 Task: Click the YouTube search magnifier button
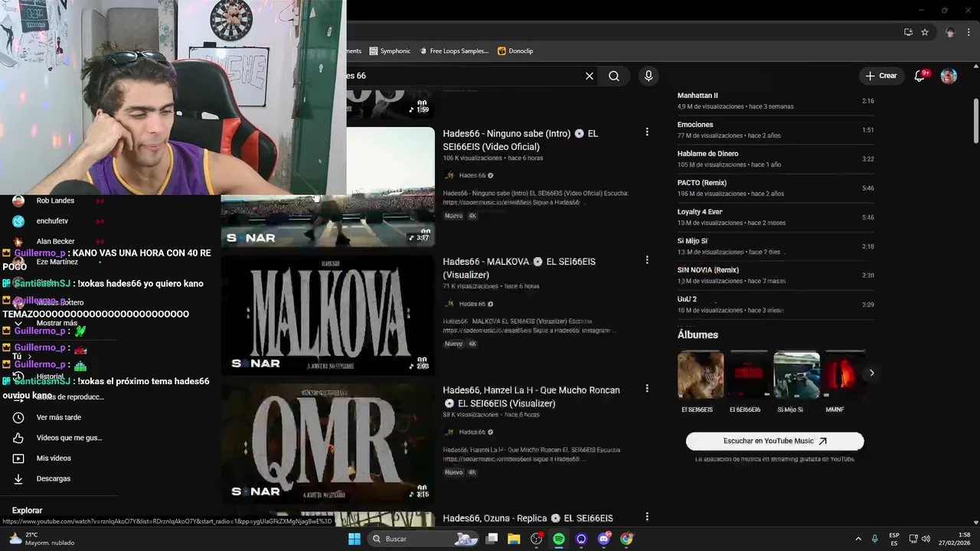coord(614,76)
